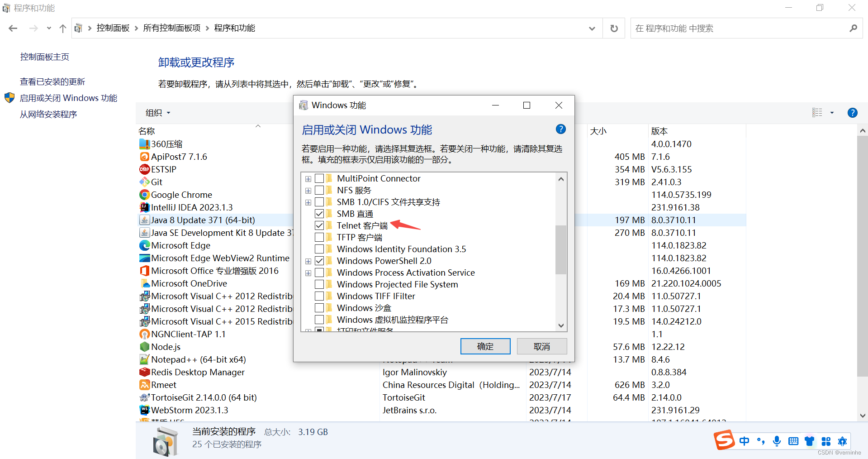Open 启用或关闭 Windows 功能 link
The height and width of the screenshot is (459, 868).
(69, 98)
